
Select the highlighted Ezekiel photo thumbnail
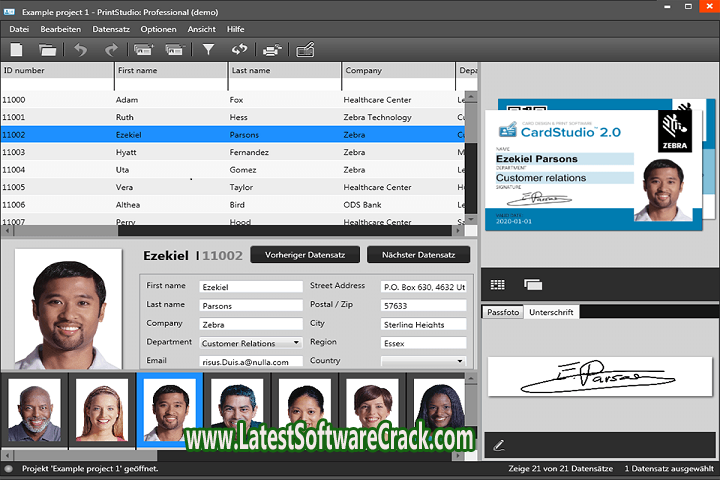tap(169, 410)
